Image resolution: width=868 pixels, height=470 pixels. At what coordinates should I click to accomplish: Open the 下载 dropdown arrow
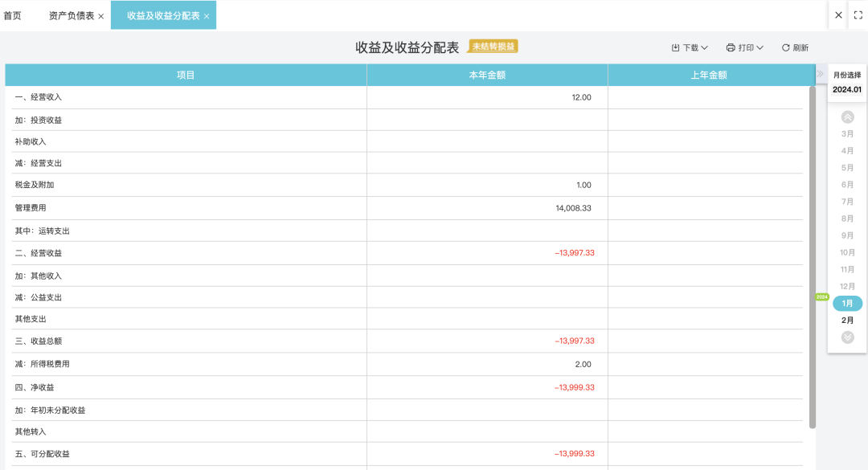pos(704,48)
